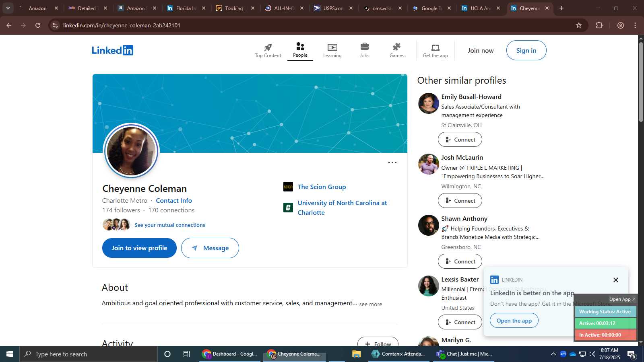644x362 pixels.
Task: Open University of North Carolina at Charlotte link
Action: point(342,208)
